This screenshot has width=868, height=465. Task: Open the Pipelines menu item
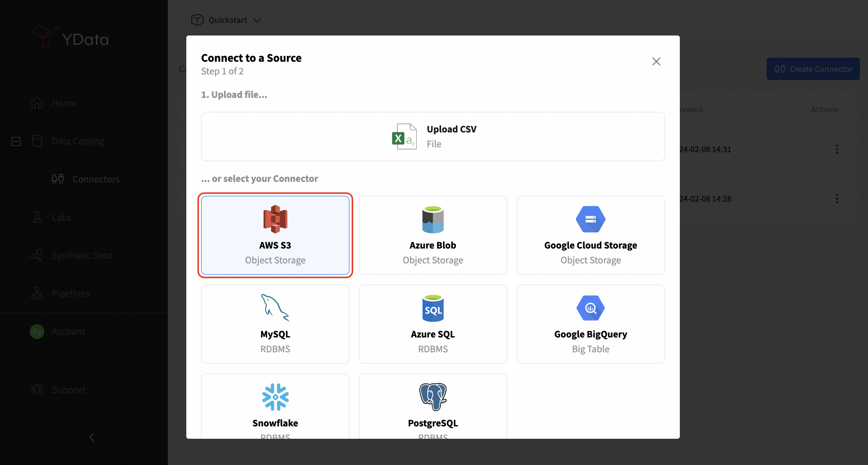click(x=70, y=293)
